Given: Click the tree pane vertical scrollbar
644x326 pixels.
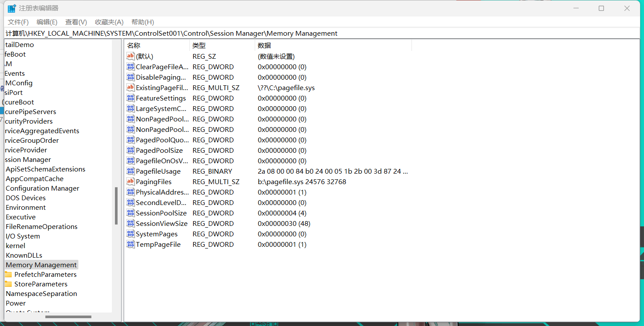Looking at the screenshot, I should (x=116, y=205).
